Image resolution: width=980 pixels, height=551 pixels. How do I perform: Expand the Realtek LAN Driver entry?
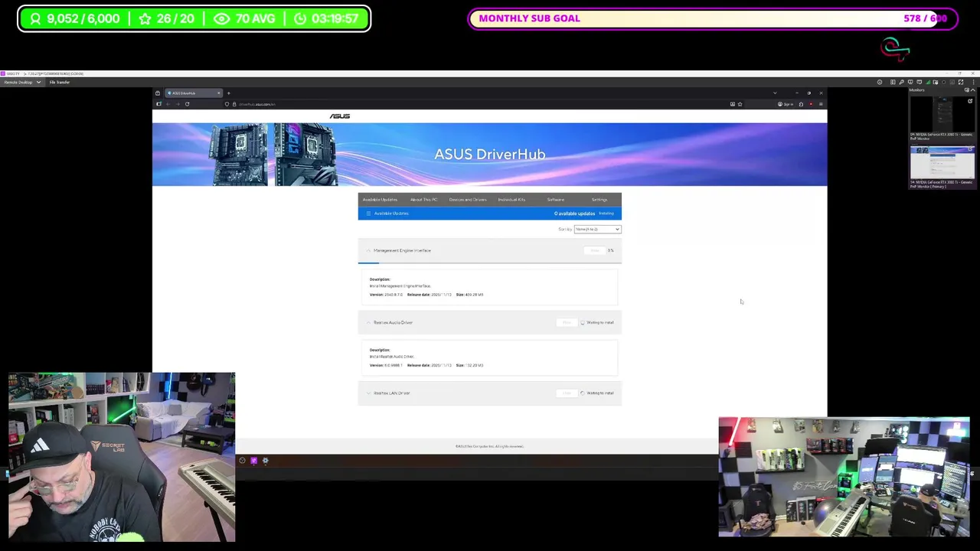coord(368,393)
